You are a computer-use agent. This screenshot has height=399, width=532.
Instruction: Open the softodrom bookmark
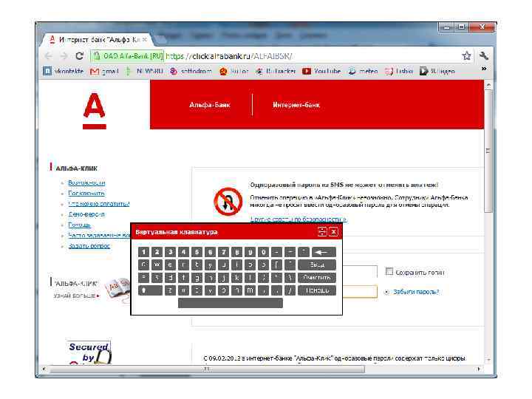(x=191, y=71)
